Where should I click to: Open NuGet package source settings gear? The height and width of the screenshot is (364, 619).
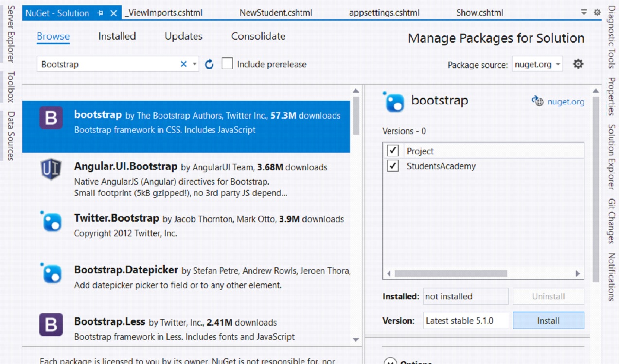[x=578, y=64]
